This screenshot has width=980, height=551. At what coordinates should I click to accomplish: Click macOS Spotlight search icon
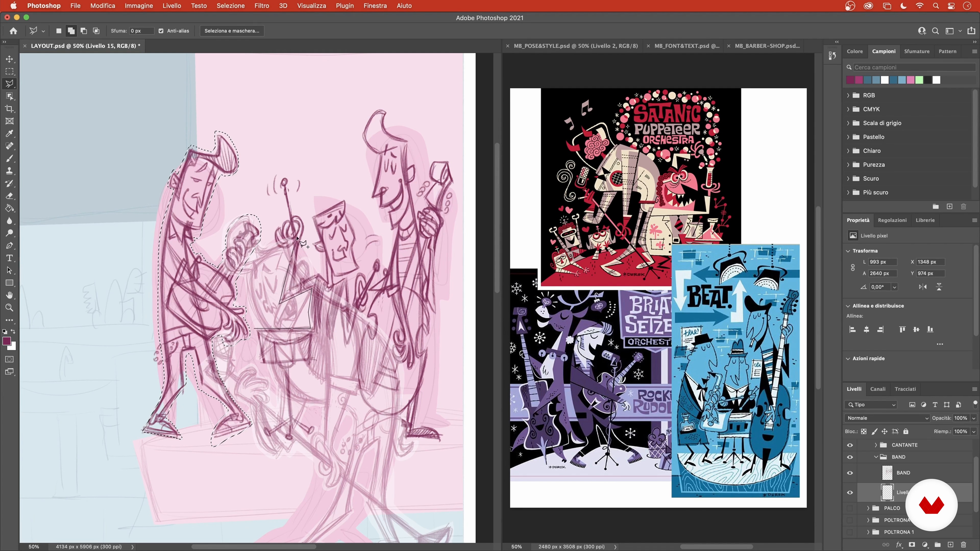click(x=936, y=6)
